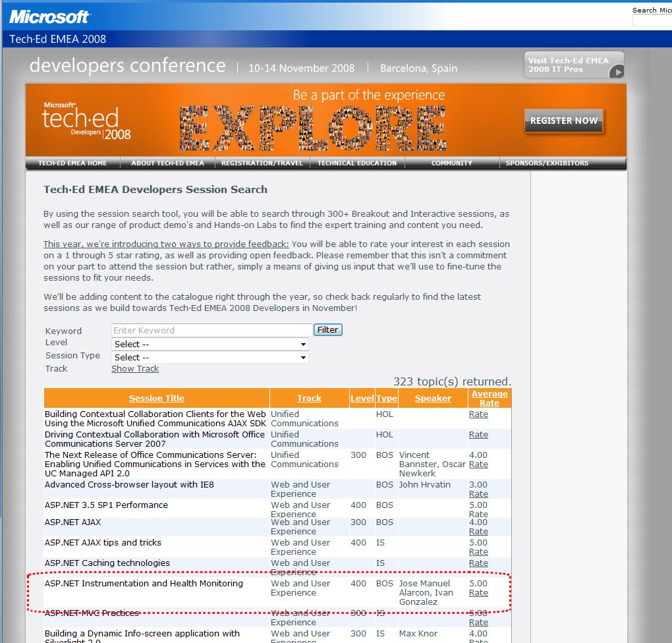The height and width of the screenshot is (643, 672).
Task: Click the "Tech·Ed EMEA 2008" header title
Action: point(58,39)
